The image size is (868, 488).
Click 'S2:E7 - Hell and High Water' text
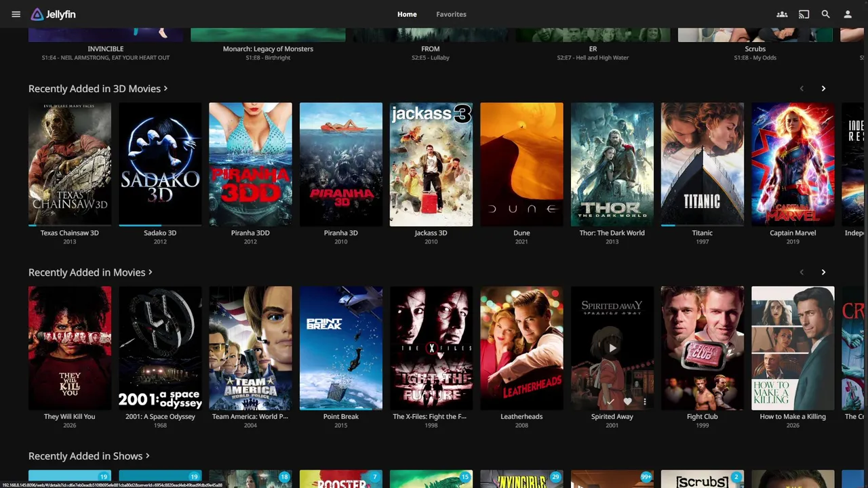click(593, 58)
